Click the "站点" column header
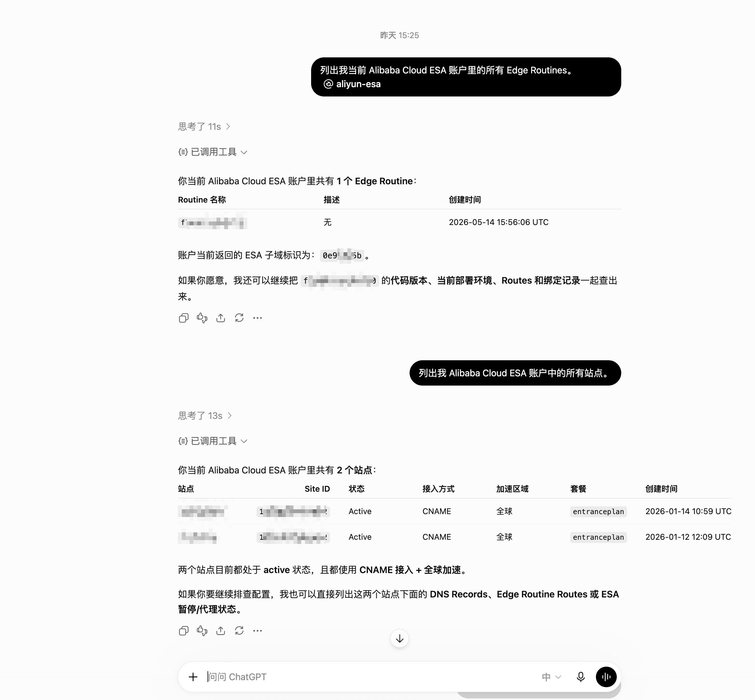The image size is (755, 700). [x=186, y=489]
